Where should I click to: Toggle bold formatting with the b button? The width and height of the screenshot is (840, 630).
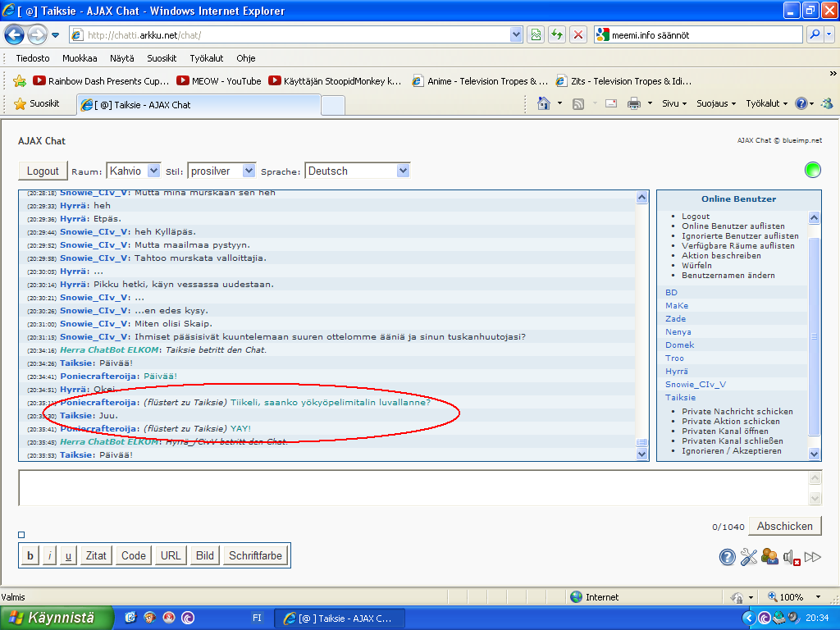(x=30, y=555)
